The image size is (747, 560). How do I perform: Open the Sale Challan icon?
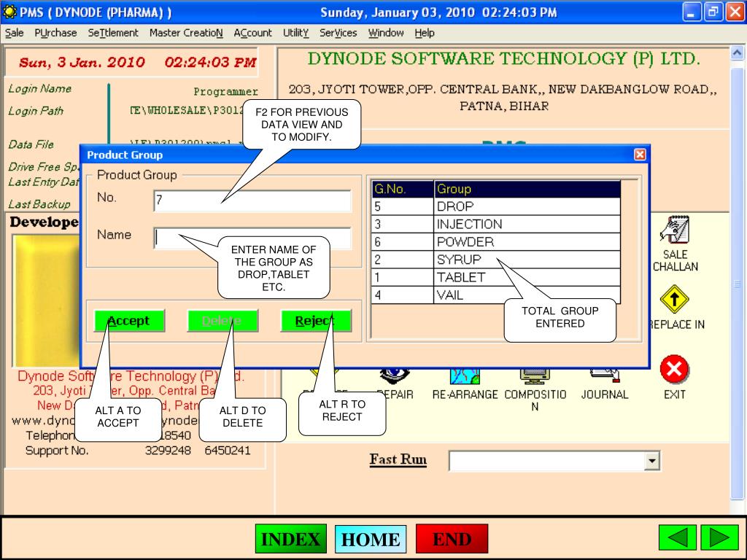pyautogui.click(x=675, y=230)
